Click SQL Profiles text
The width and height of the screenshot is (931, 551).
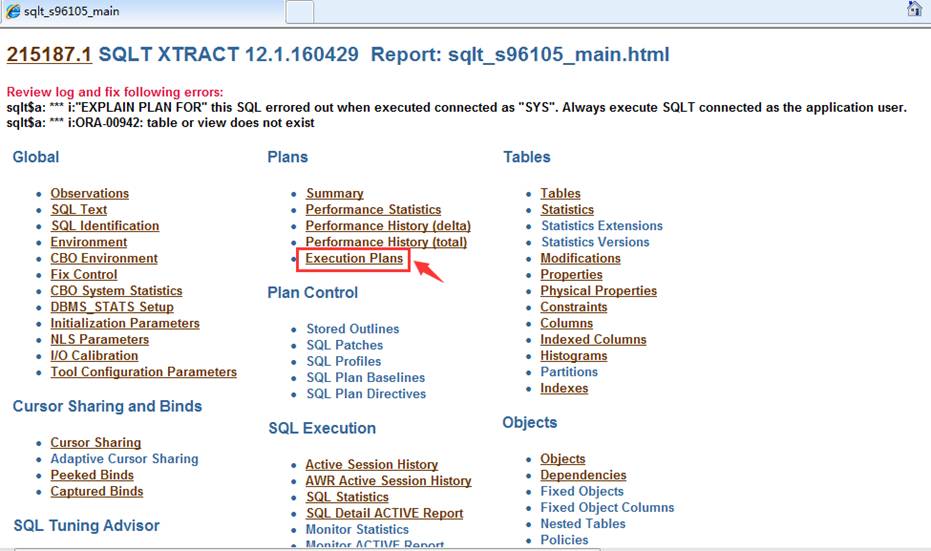pos(344,362)
